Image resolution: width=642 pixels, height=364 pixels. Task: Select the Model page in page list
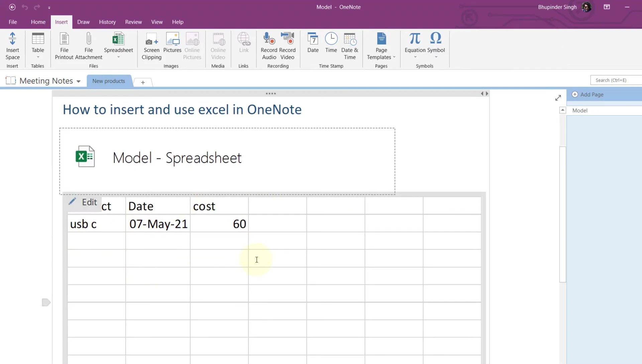tap(604, 111)
